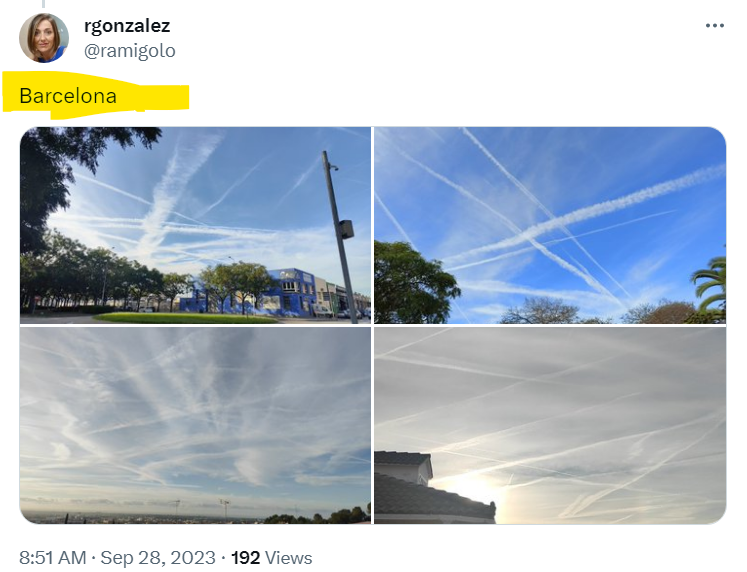Click the construction cranes in the third photo
Viewport: 747px width, 572px height.
click(200, 506)
